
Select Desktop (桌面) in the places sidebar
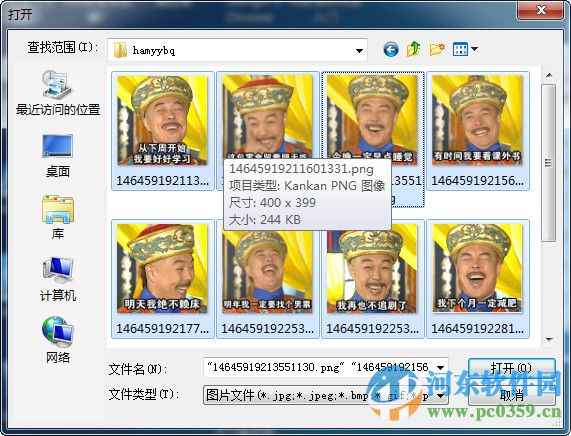(58, 156)
